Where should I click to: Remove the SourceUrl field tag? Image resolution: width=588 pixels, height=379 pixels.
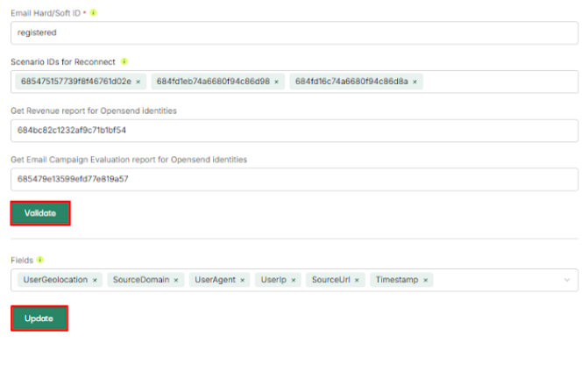pos(357,280)
